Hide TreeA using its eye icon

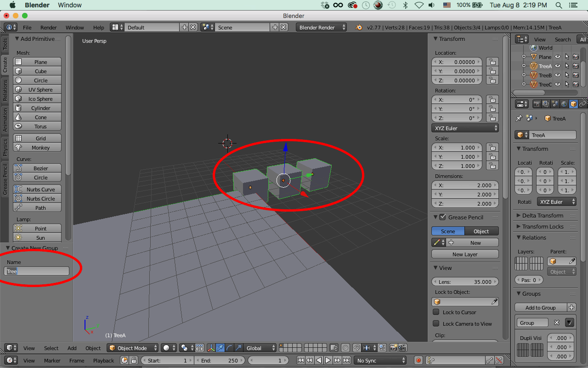(558, 66)
